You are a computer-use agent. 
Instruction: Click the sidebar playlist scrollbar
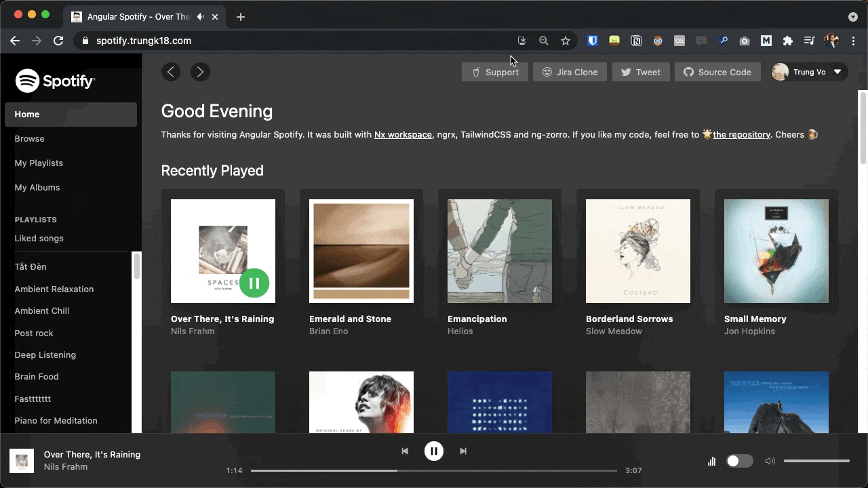(136, 266)
